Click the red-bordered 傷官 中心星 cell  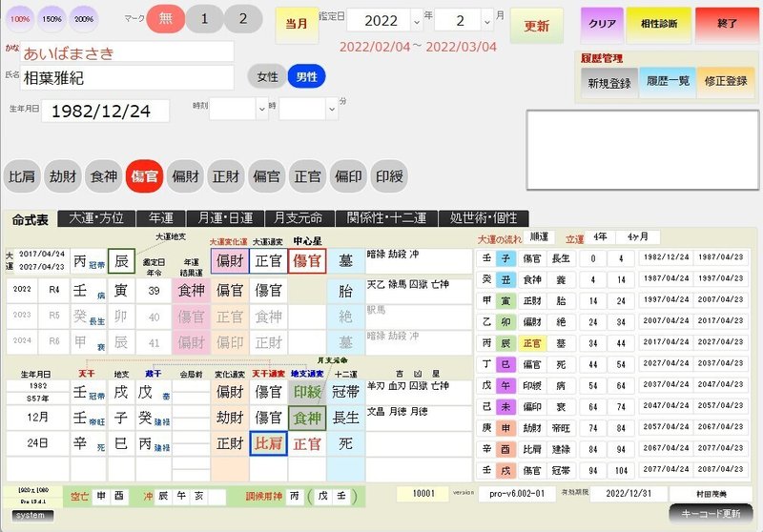point(307,261)
